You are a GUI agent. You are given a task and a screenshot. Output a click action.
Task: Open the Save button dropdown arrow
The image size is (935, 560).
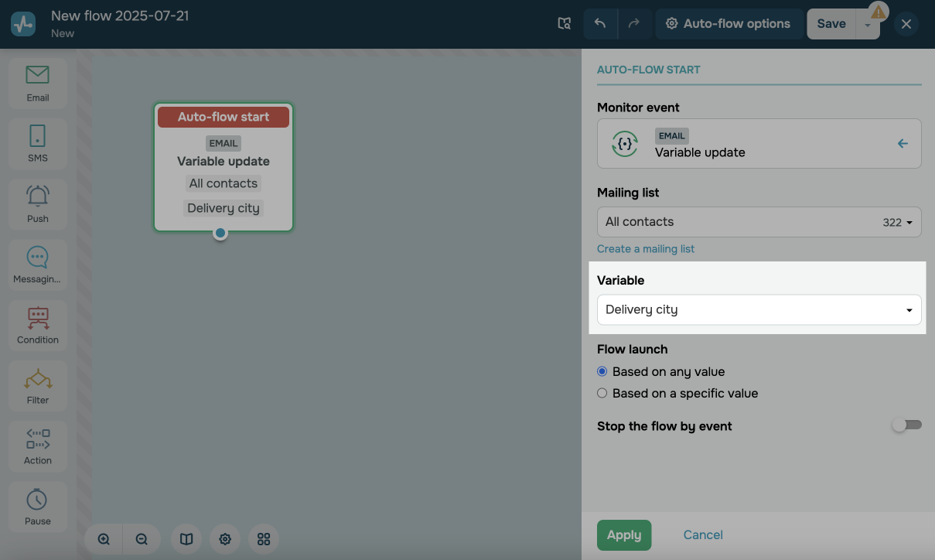point(868,25)
